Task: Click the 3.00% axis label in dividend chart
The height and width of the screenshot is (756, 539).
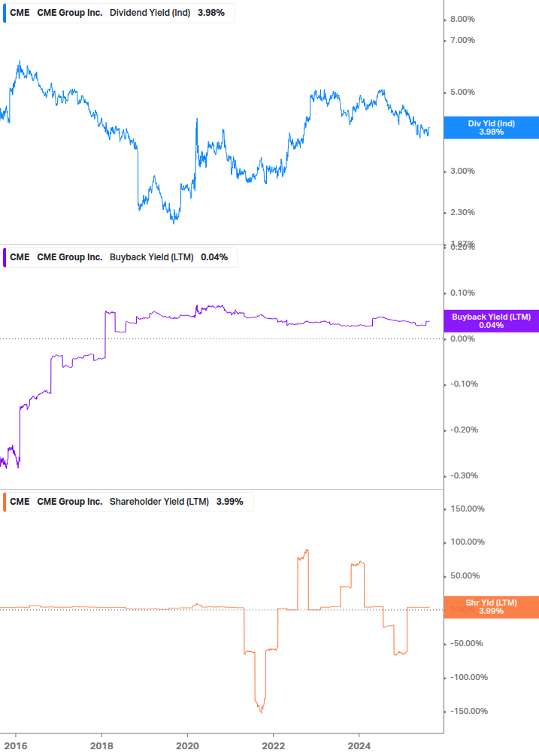Action: pos(462,172)
